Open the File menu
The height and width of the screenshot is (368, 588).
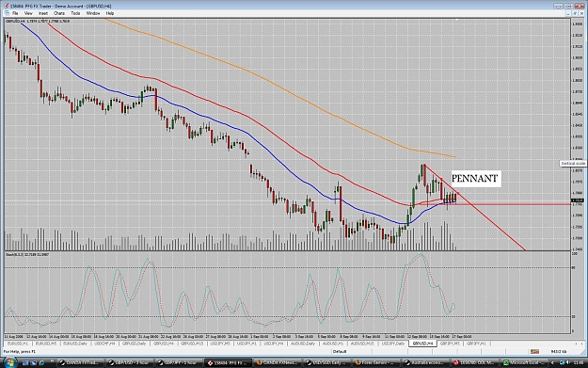[15, 13]
